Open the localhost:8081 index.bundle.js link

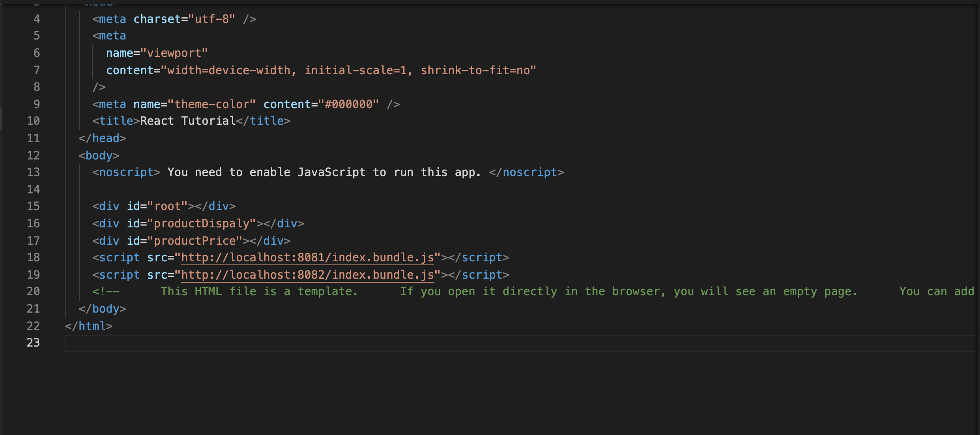[307, 257]
